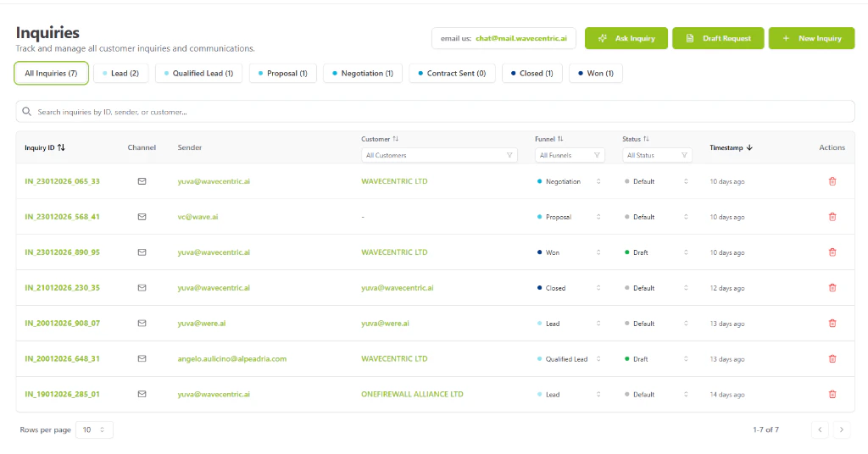
Task: Click email channel icon for IN_23012026_890_95
Action: pos(142,252)
